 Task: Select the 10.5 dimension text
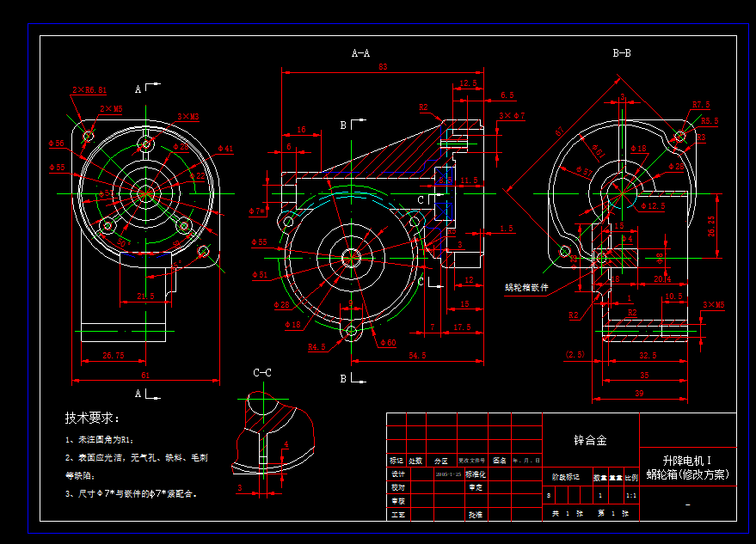pos(673,296)
